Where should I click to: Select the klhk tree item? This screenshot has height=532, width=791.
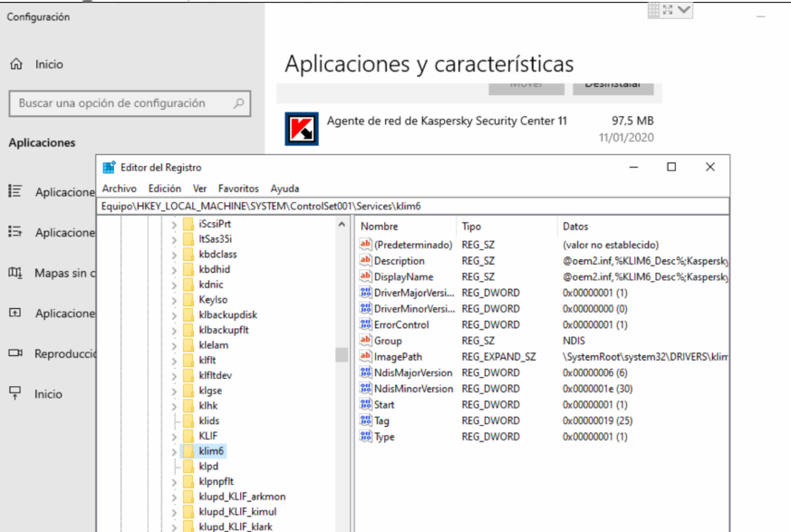pyautogui.click(x=208, y=406)
